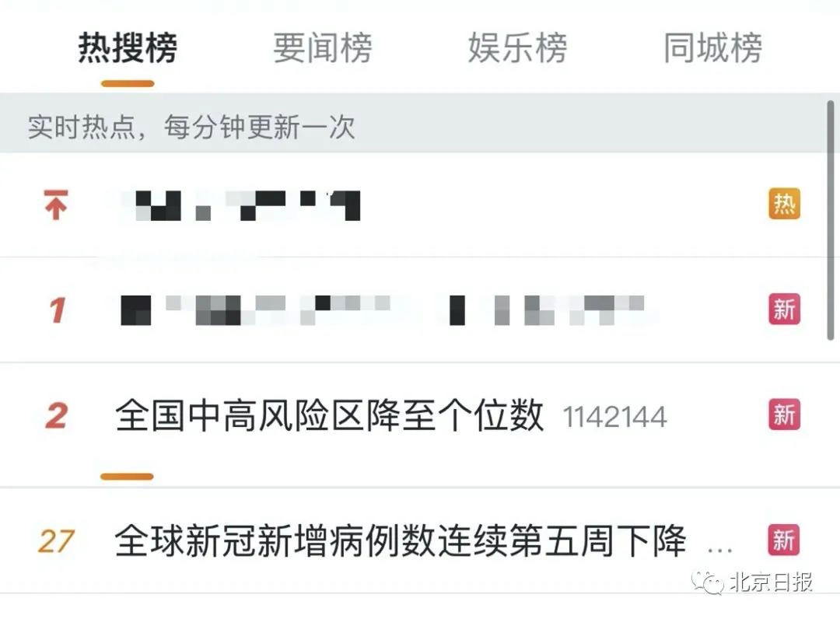Click the 新 badge on rank 2

click(784, 414)
